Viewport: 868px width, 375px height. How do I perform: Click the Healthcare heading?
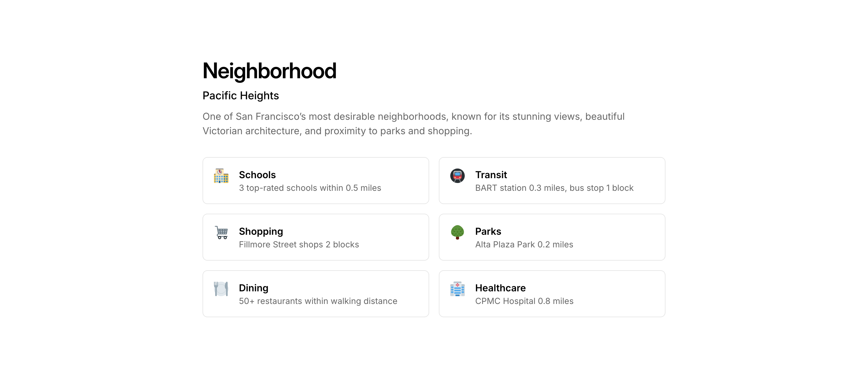pos(500,288)
